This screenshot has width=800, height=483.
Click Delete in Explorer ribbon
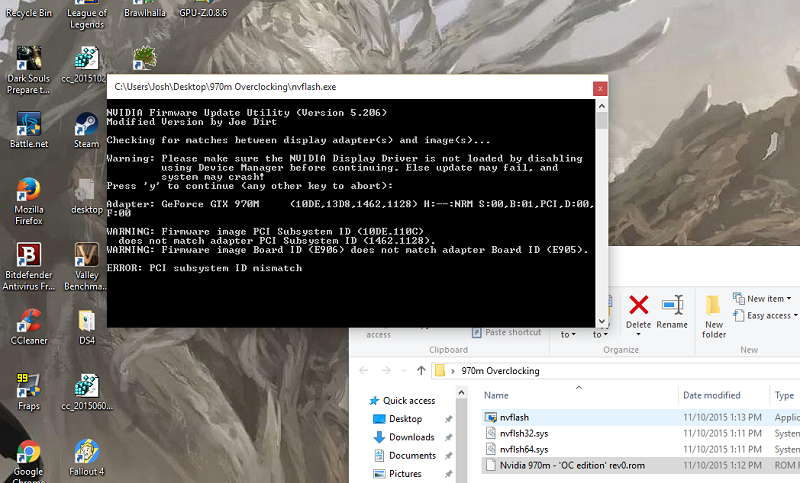(638, 312)
